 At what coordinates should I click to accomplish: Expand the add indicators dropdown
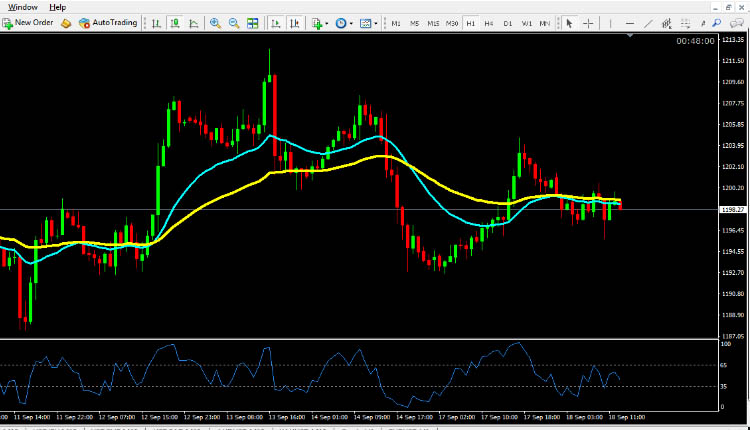(326, 22)
